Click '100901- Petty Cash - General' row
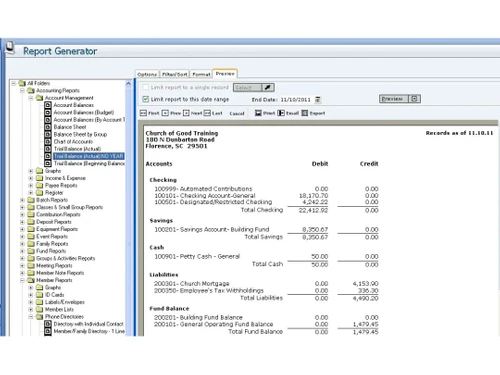 pos(266,256)
